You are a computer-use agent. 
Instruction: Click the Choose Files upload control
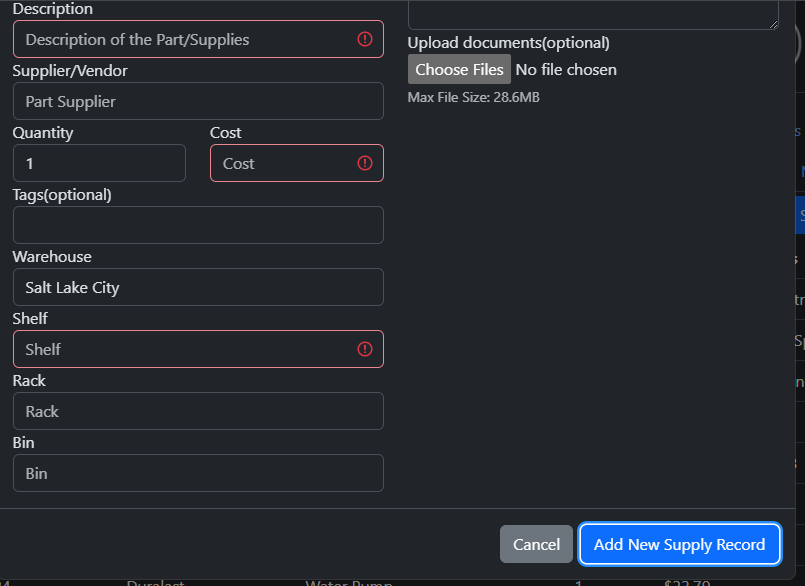pyautogui.click(x=459, y=69)
